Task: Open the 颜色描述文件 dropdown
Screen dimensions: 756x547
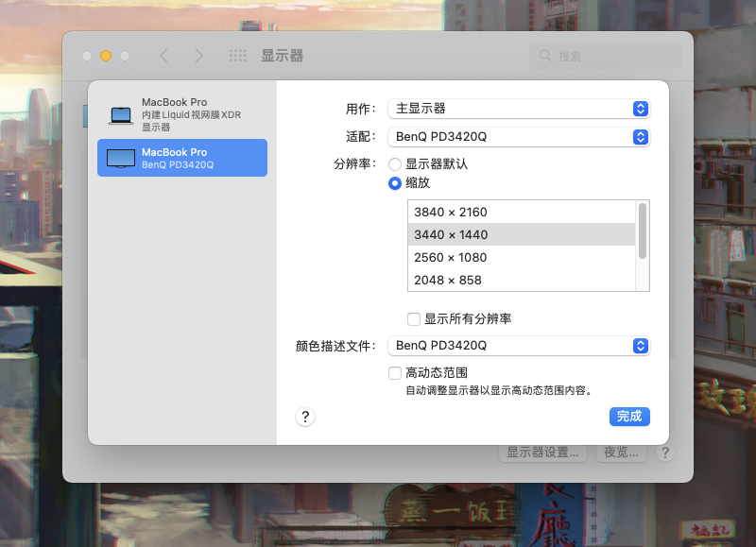Action: click(x=519, y=346)
